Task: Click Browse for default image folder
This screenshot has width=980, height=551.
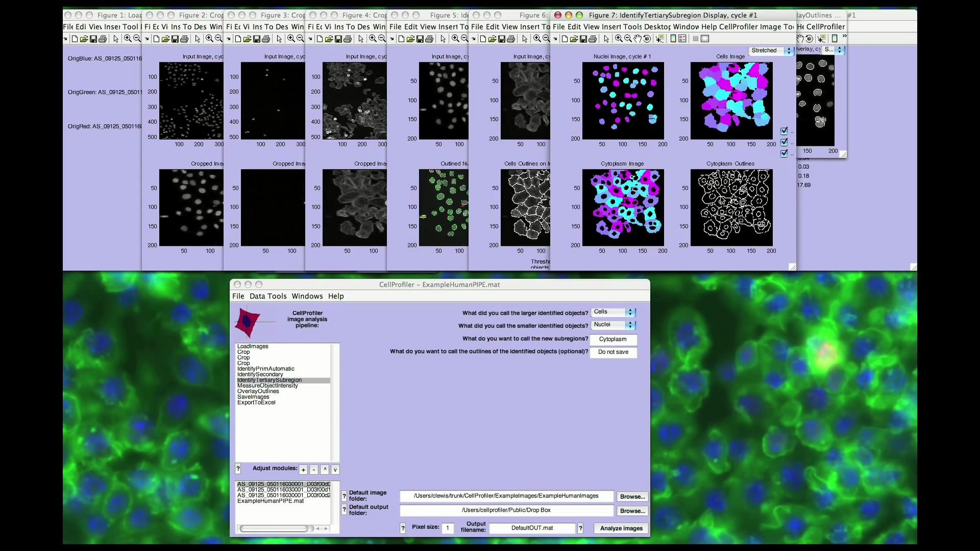Action: (632, 497)
